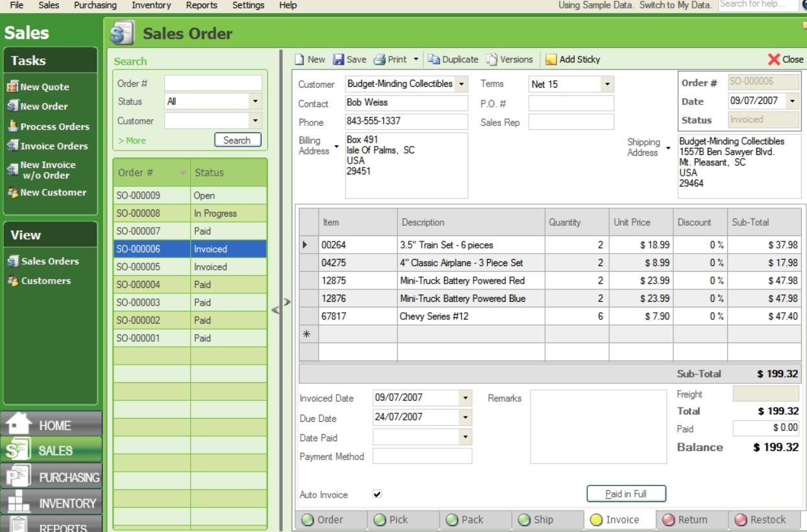Switch to the Ship tab
This screenshot has height=532, width=807.
click(x=548, y=520)
